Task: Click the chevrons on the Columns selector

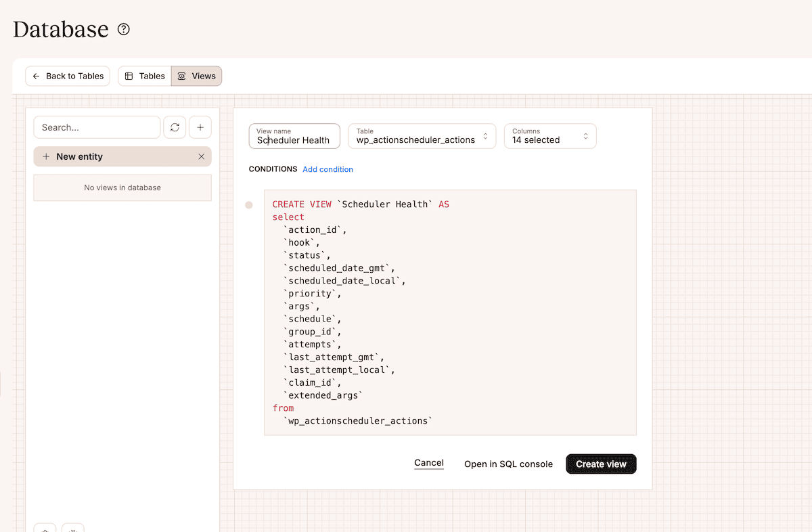Action: coord(586,135)
